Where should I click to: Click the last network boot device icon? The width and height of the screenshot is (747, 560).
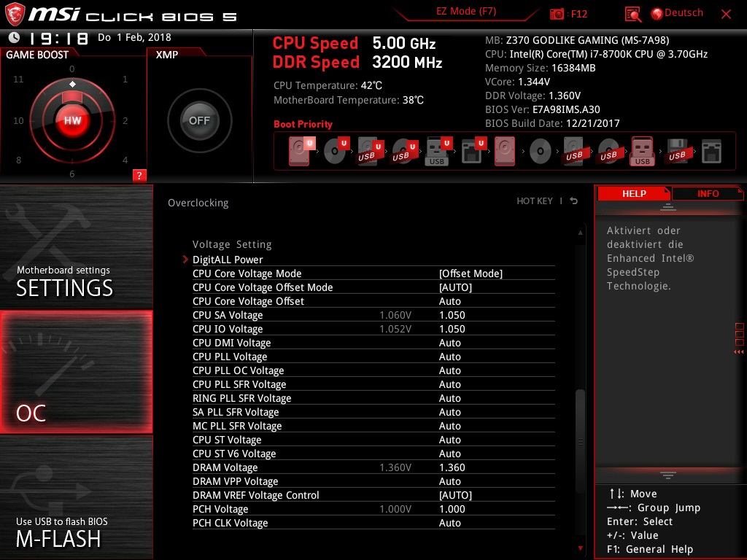711,152
